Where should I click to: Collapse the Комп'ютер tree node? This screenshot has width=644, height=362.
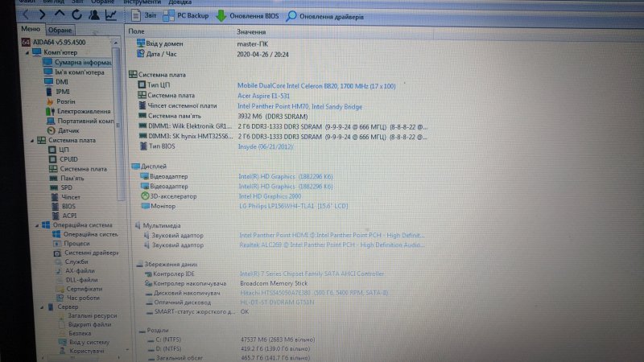pos(27,51)
